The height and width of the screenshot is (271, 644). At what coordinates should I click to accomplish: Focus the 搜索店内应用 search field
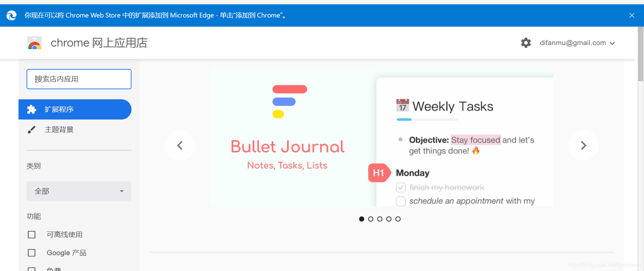[x=79, y=79]
